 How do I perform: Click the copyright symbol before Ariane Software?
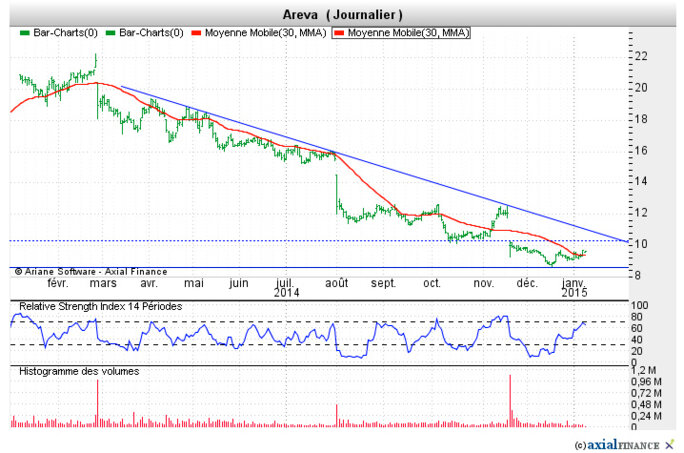pos(18,271)
